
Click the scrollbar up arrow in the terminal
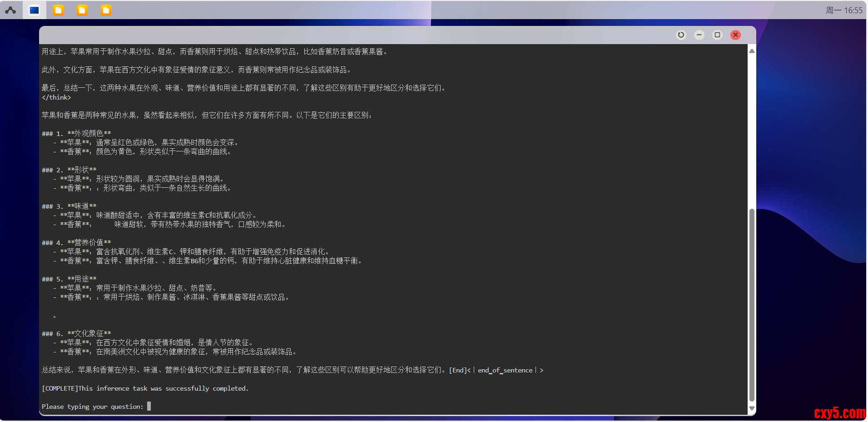tap(752, 51)
